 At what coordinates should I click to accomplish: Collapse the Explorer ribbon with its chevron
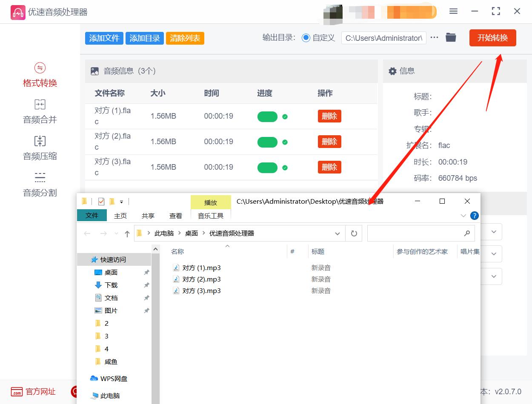[463, 216]
